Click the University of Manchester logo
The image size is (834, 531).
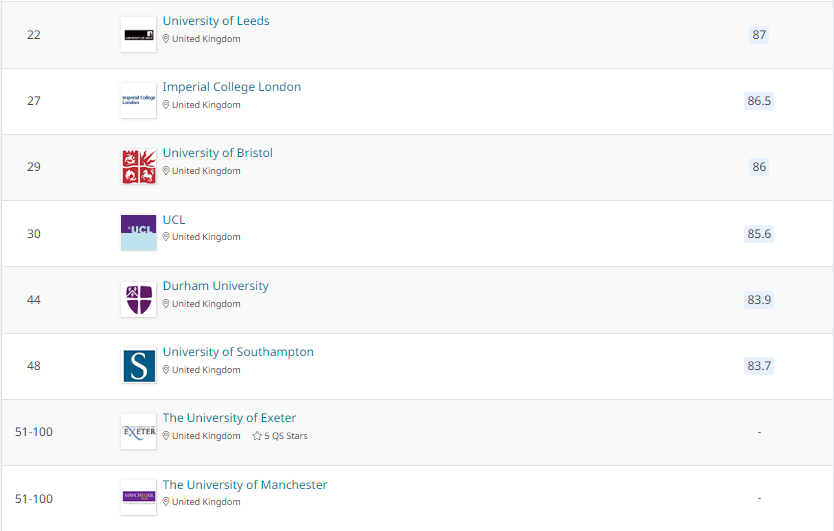point(138,498)
